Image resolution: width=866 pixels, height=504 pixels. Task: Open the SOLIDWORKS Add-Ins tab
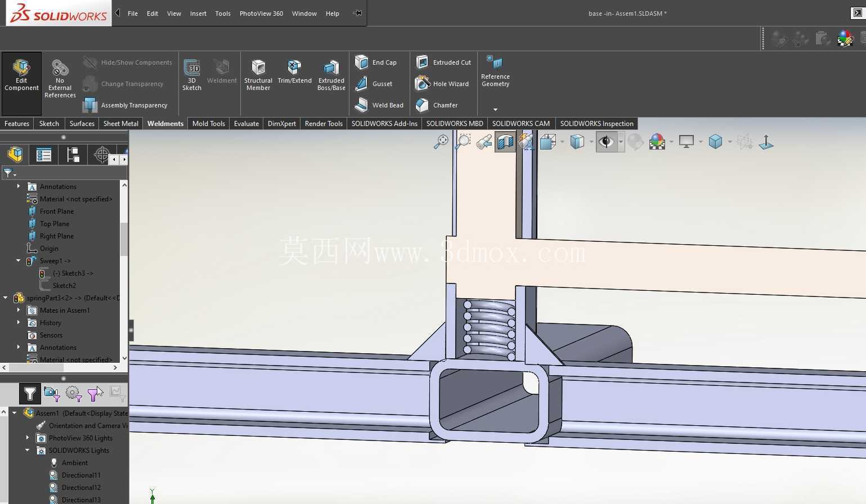point(384,124)
